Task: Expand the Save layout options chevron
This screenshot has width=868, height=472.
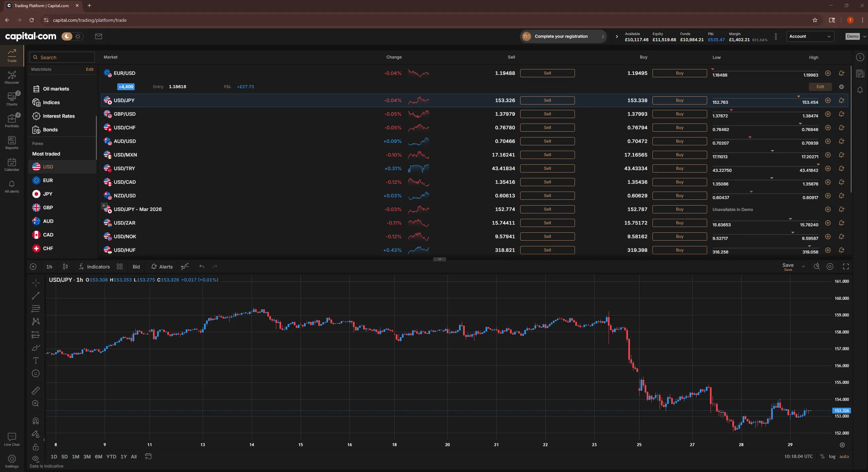Action: (x=803, y=266)
